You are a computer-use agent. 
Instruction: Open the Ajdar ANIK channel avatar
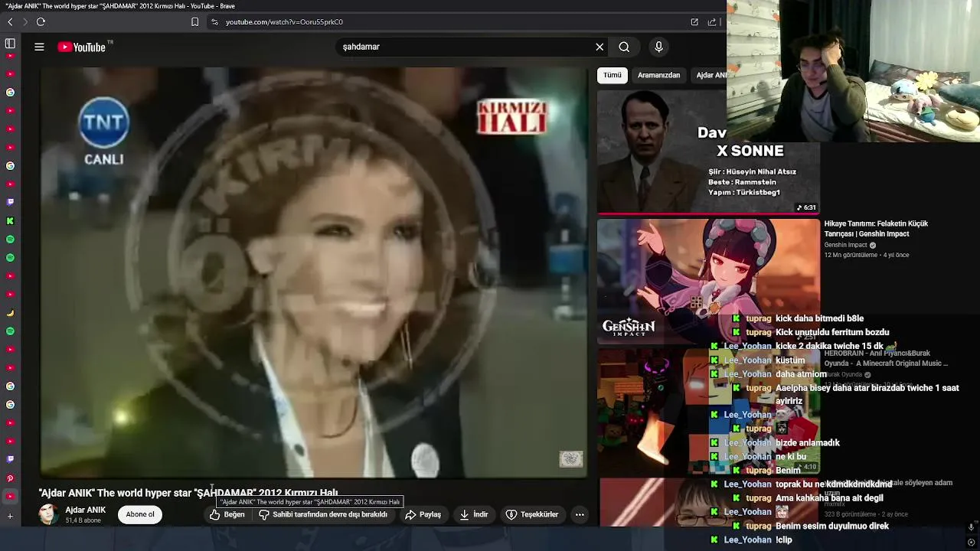[x=48, y=514]
